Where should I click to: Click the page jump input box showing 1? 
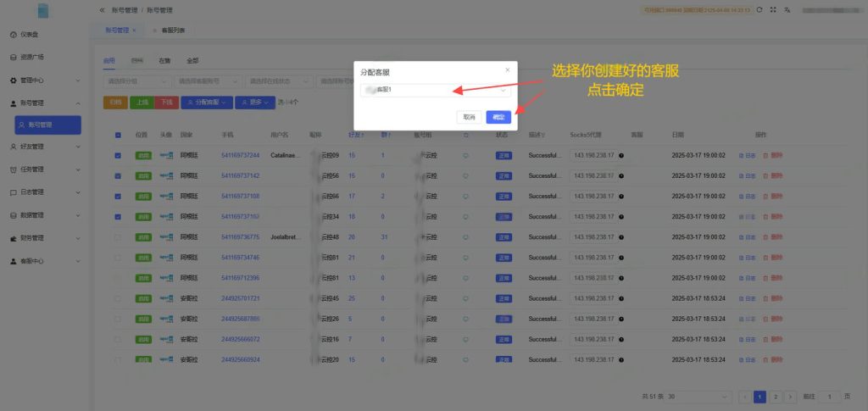(829, 397)
